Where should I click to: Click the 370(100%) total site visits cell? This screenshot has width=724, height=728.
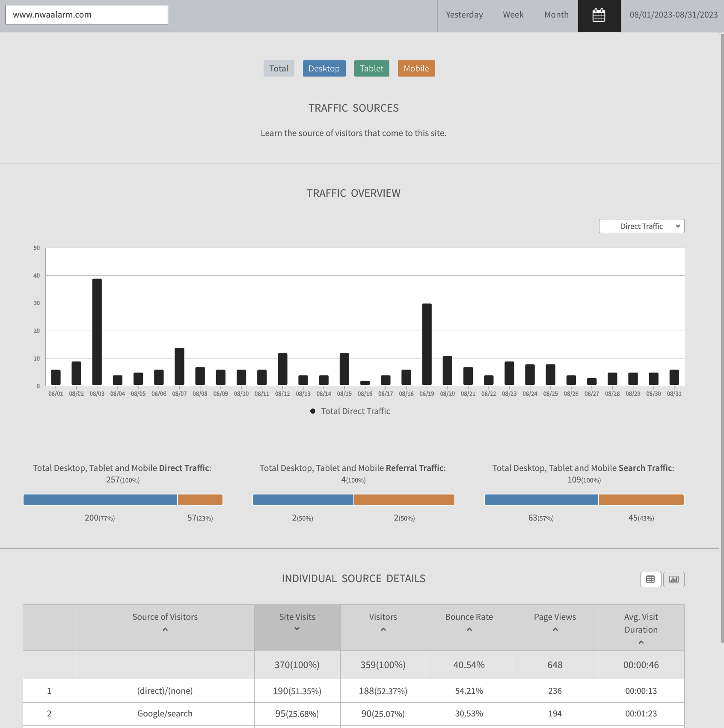click(x=297, y=665)
